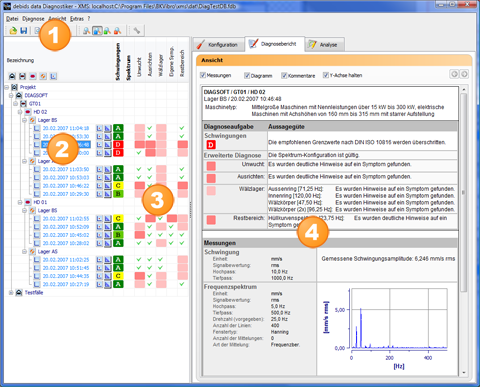Collapse the HD 01 tree node
480x387 pixels.
click(x=20, y=202)
